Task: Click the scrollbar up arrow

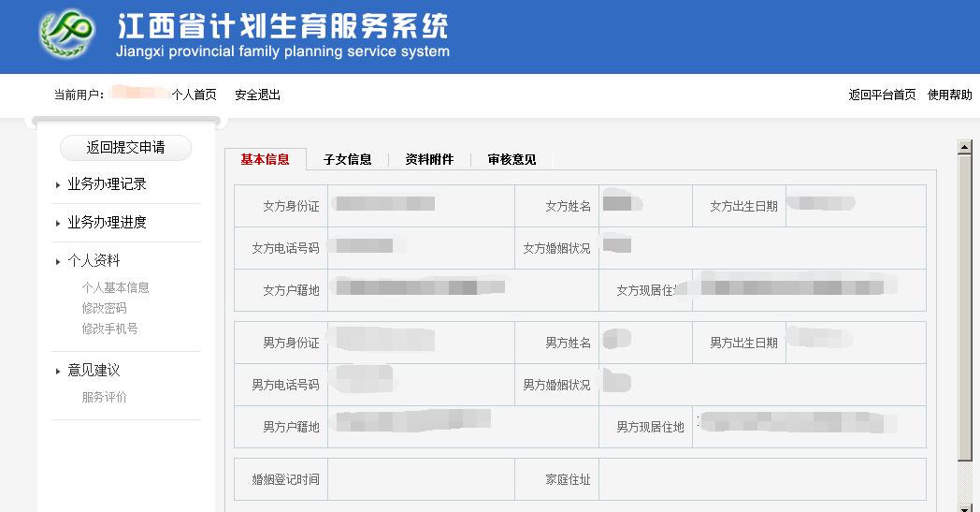Action: click(x=964, y=147)
